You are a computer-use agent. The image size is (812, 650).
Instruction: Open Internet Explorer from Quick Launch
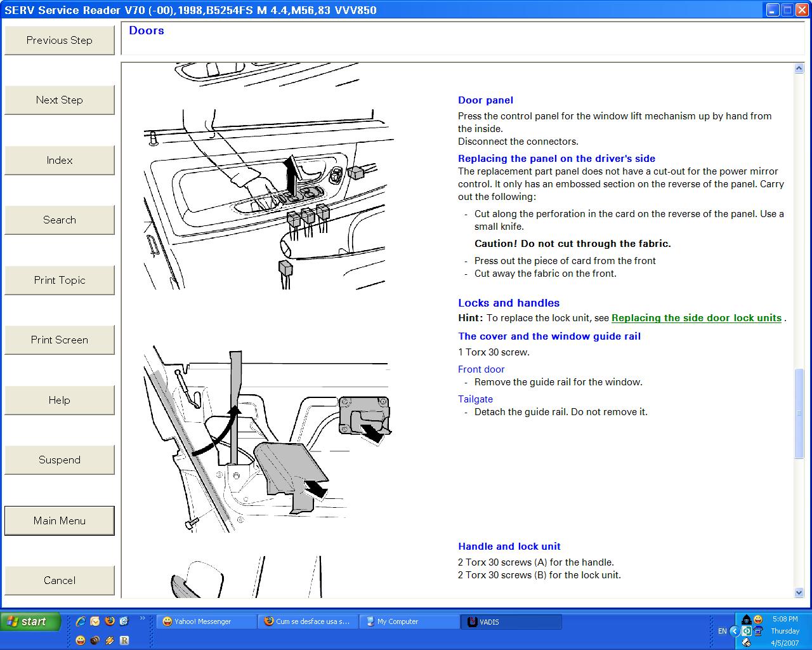(81, 621)
